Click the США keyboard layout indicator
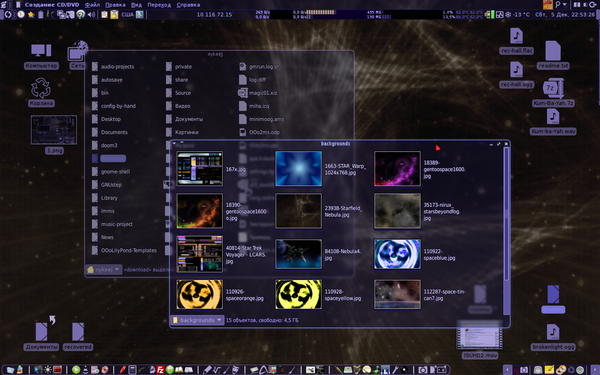Screen dimensions: 600x375 (x=127, y=15)
